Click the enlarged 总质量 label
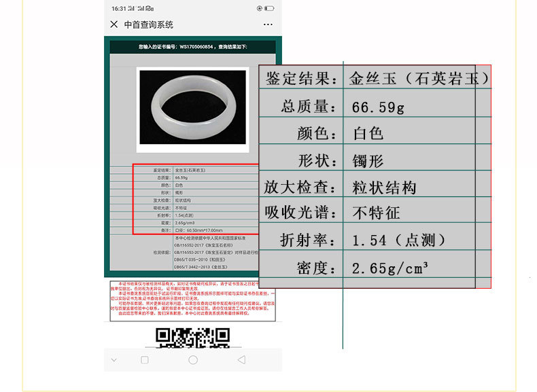This screenshot has height=392, width=537. [309, 106]
